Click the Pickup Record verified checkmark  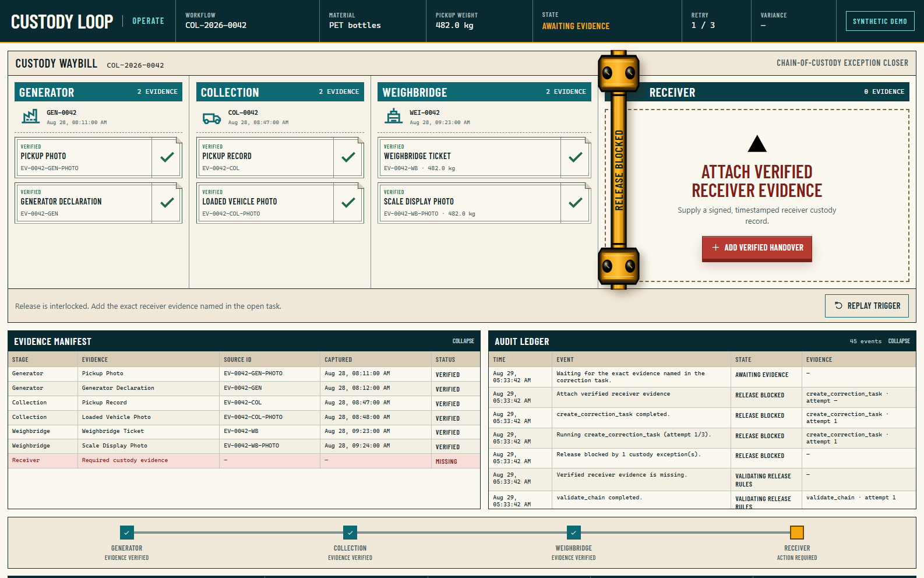point(348,157)
